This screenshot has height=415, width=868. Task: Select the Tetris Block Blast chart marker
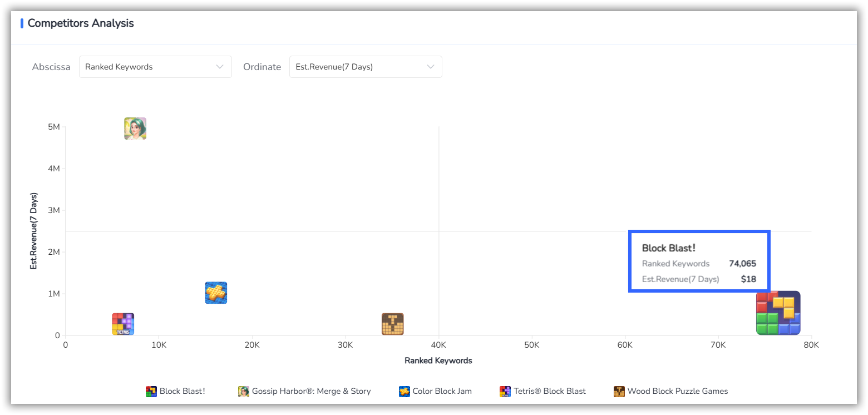point(122,323)
